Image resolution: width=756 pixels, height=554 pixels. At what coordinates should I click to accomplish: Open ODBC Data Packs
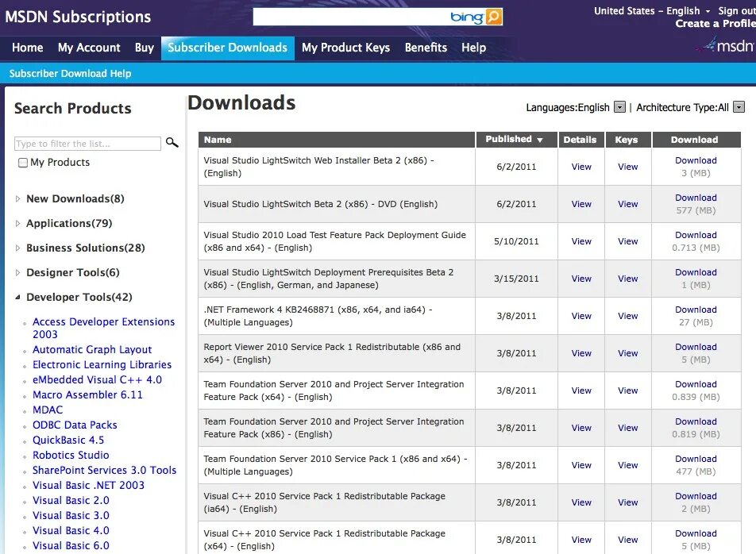coord(75,425)
